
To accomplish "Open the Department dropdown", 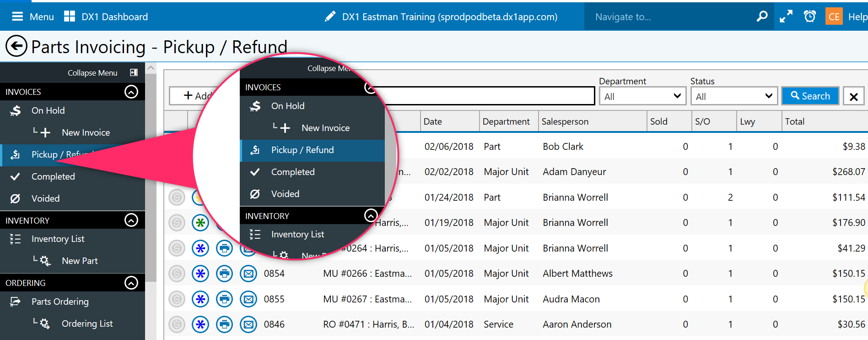I will tap(642, 96).
